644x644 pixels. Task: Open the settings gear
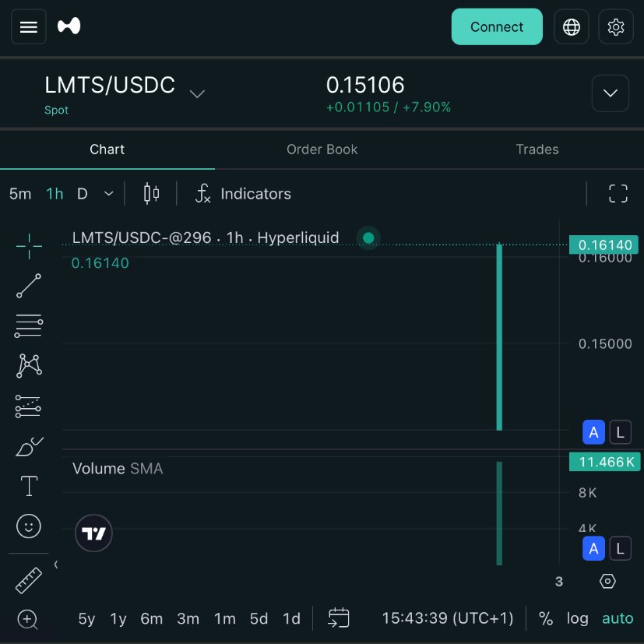coord(616,26)
